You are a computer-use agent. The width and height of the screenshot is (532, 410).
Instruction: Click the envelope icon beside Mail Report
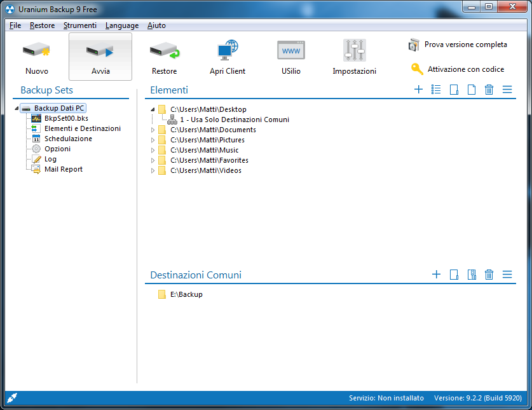click(36, 169)
